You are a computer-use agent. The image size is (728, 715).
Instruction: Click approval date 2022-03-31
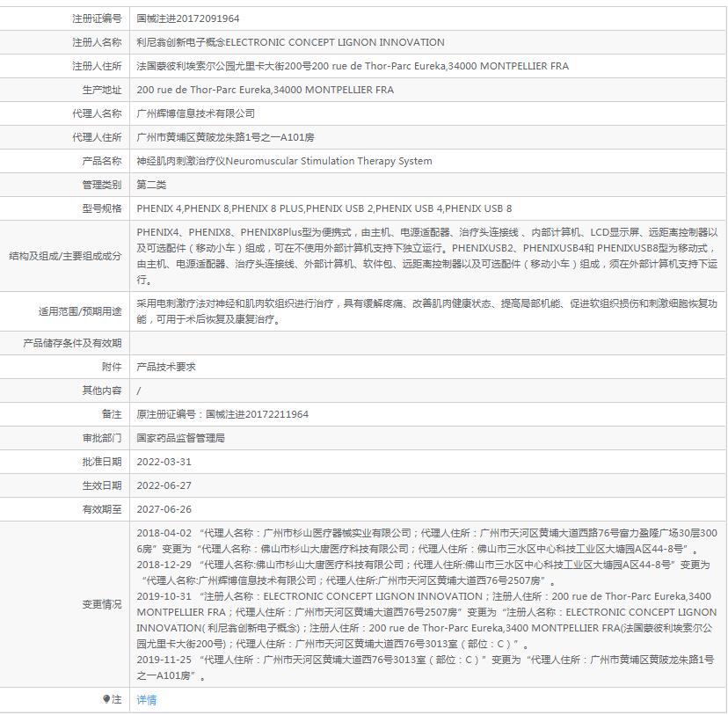click(164, 462)
